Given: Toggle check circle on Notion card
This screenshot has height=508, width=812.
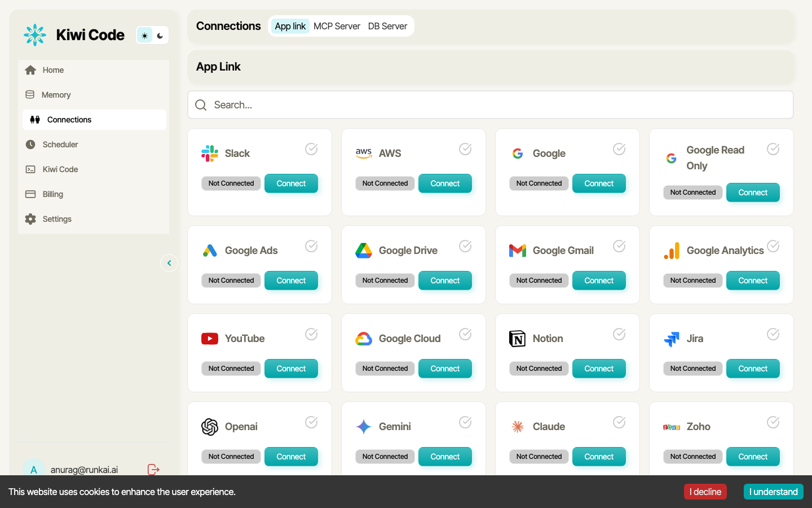Looking at the screenshot, I should coord(619,334).
